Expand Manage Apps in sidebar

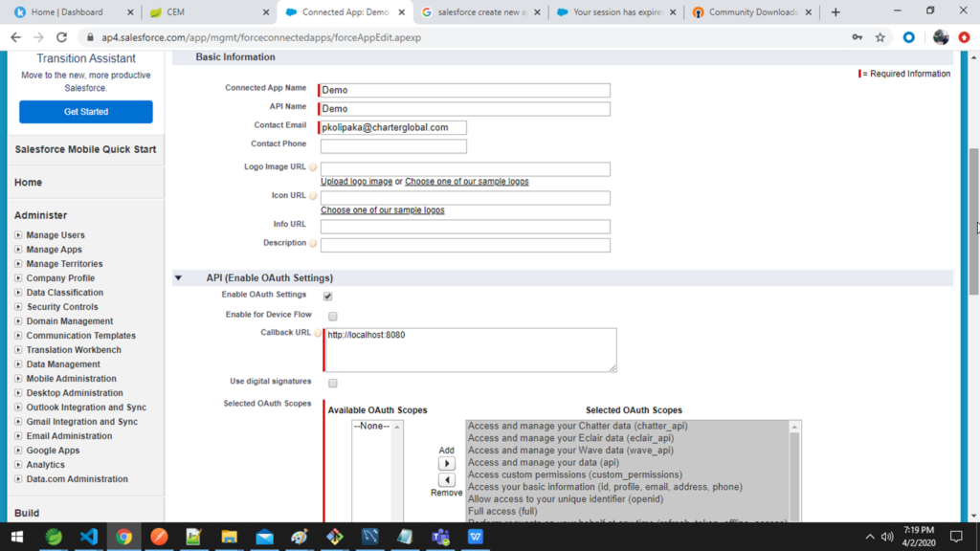pos(18,250)
